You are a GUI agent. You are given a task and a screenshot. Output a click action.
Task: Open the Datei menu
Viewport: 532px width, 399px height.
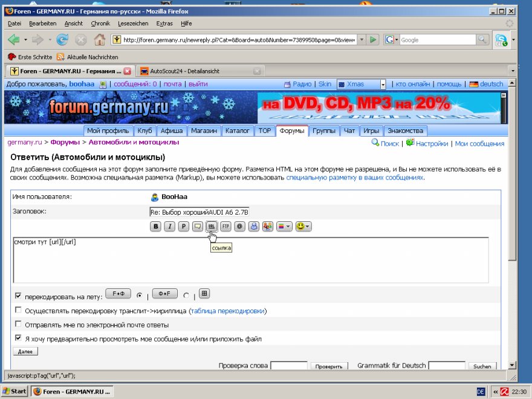15,24
